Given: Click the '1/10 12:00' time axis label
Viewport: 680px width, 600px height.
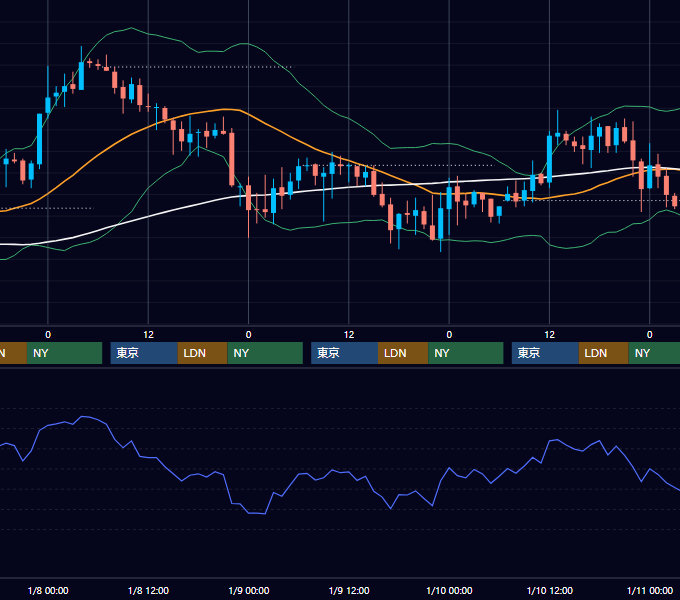Looking at the screenshot, I should [x=549, y=590].
